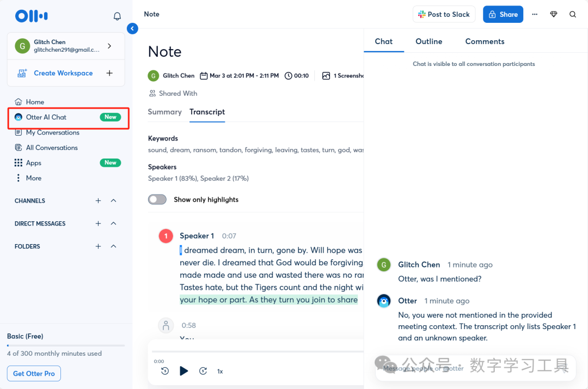The image size is (588, 389).
Task: Click the 0:58 timestamp
Action: (x=188, y=325)
